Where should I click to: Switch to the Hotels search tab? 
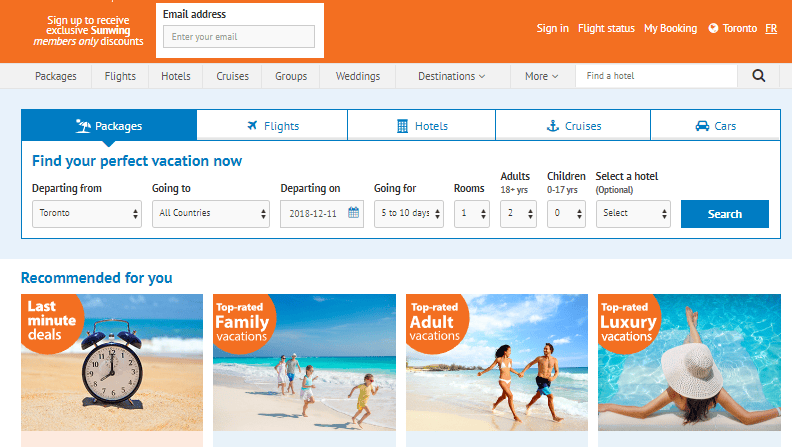click(x=422, y=125)
